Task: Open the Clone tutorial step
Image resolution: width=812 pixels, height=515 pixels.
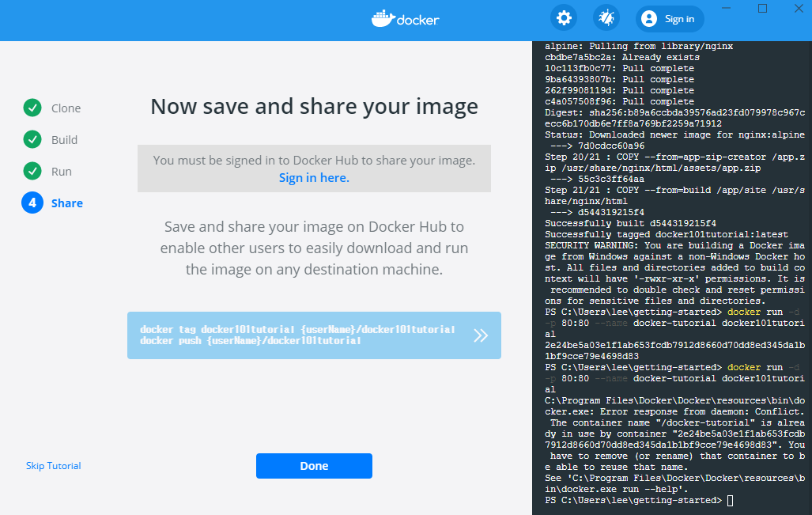Action: (66, 108)
